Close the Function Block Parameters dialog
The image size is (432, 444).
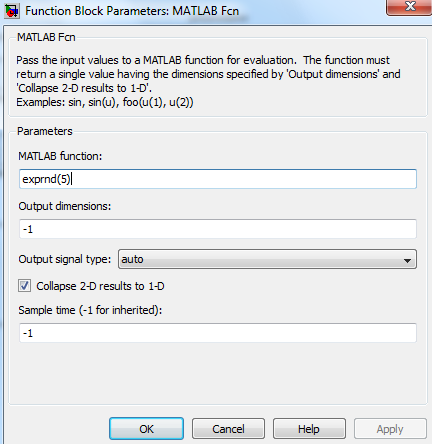point(409,7)
